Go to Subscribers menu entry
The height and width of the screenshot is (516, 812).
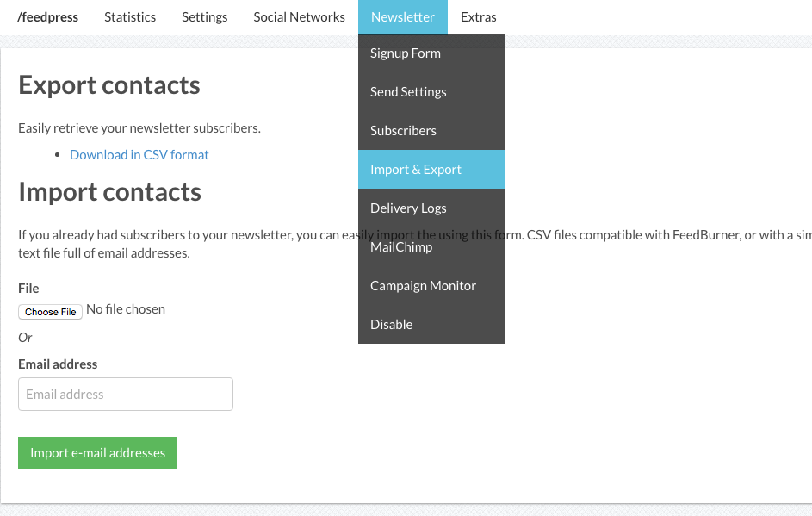[403, 131]
